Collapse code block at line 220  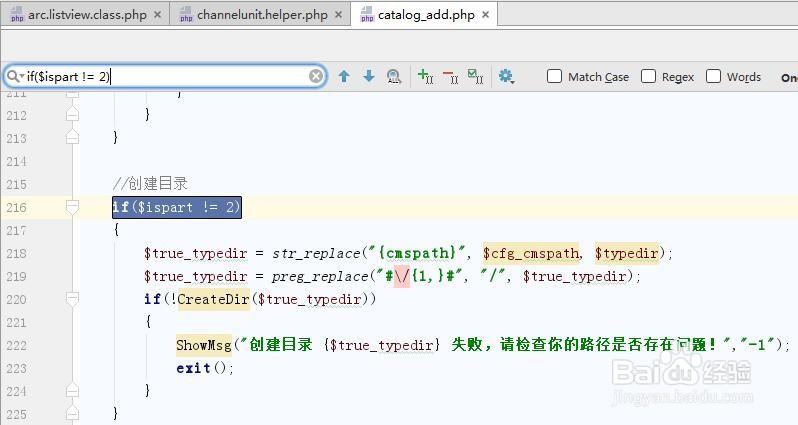tap(72, 299)
